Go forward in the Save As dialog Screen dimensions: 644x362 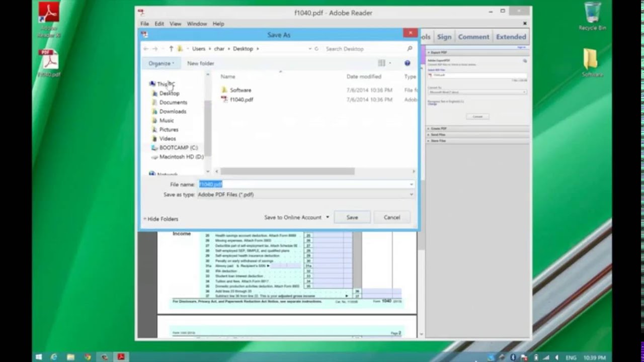pos(155,49)
